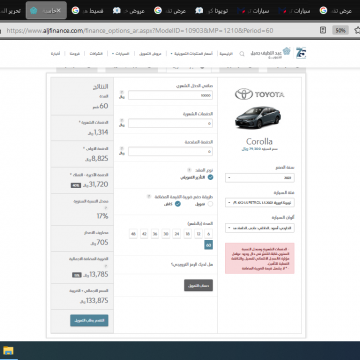Click the grey calculate financing button
360x360 pixels.
[198, 285]
